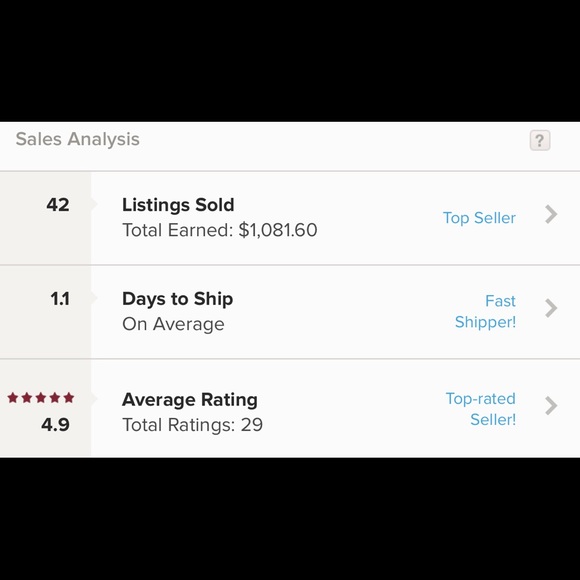Select the five-star rating icons

41,398
